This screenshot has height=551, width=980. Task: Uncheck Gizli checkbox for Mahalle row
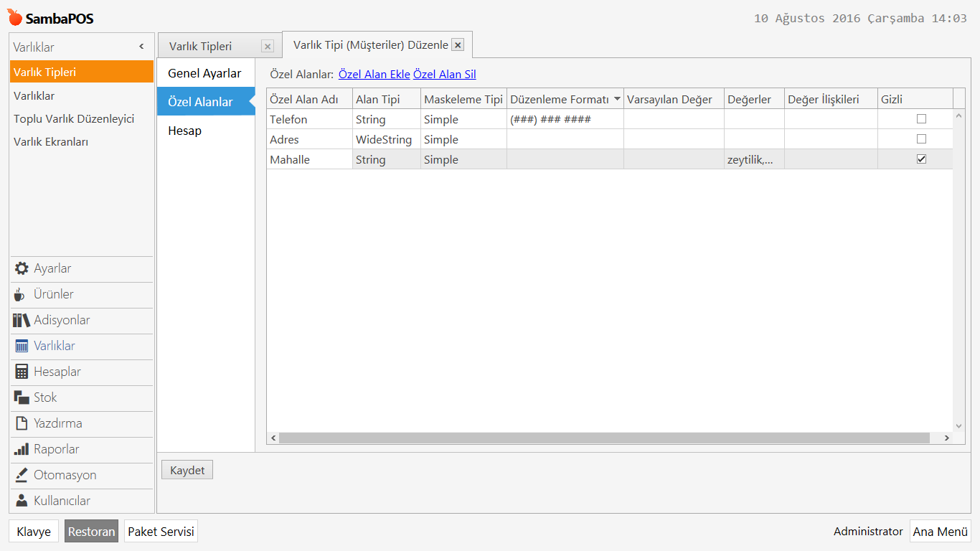tap(921, 159)
